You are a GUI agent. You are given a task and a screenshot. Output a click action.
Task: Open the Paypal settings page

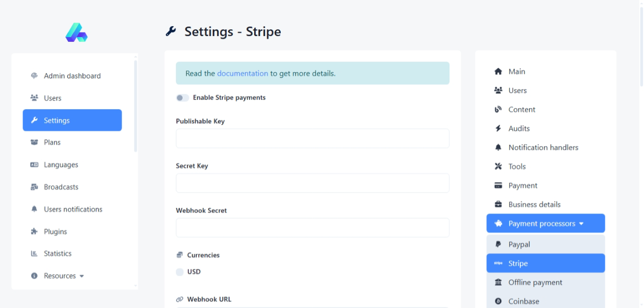519,244
